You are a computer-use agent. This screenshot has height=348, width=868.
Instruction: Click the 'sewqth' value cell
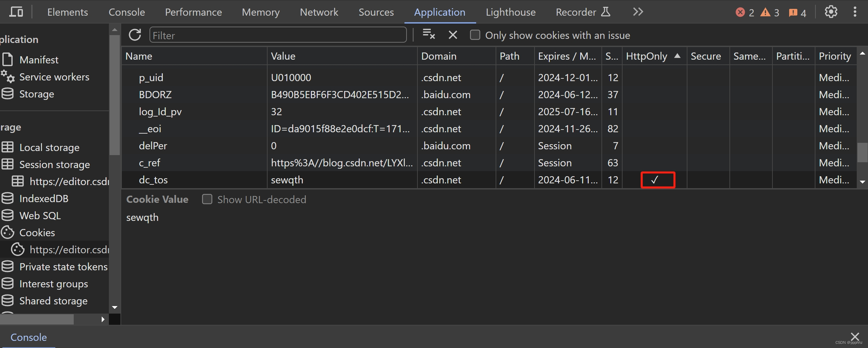[342, 180]
